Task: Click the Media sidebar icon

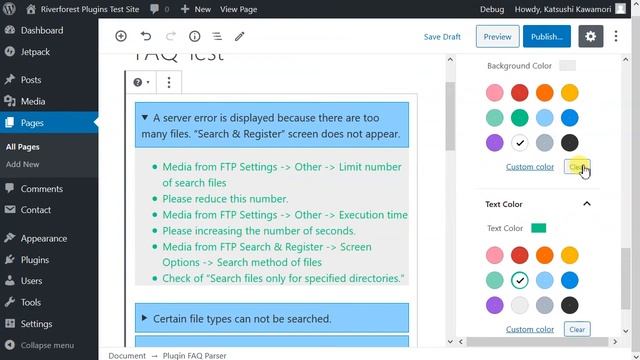Action: tap(10, 101)
